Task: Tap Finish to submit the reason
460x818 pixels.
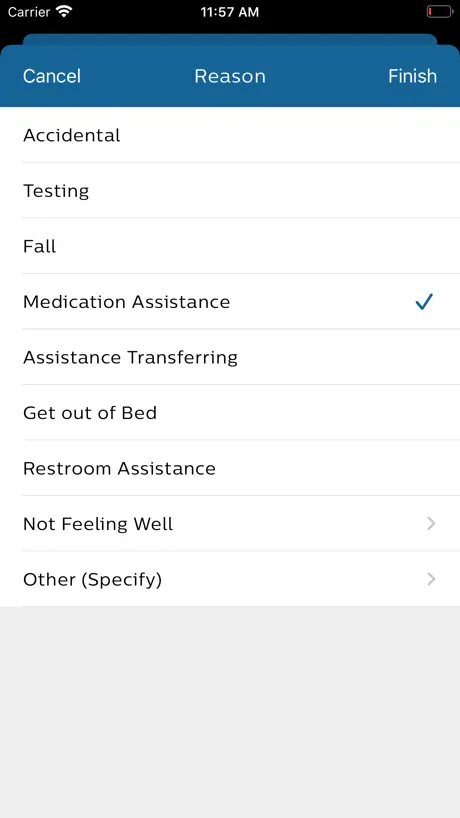Action: pyautogui.click(x=412, y=76)
